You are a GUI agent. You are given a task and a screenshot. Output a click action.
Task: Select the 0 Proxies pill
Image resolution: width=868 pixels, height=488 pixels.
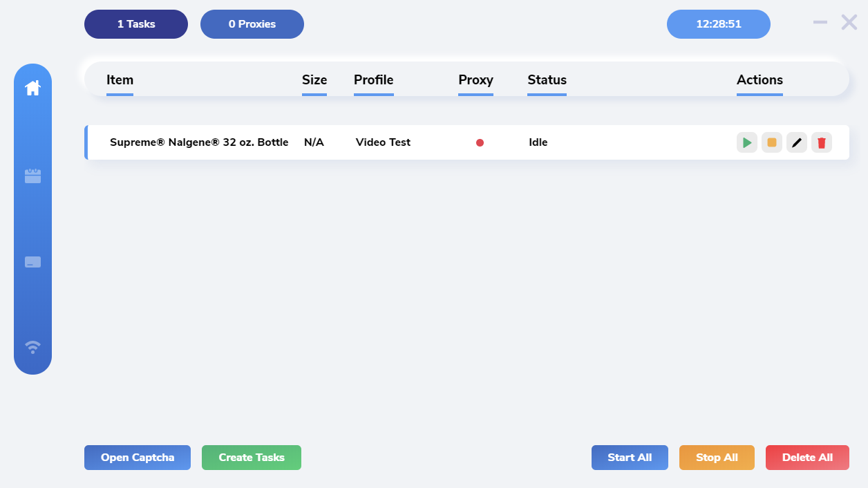(252, 24)
